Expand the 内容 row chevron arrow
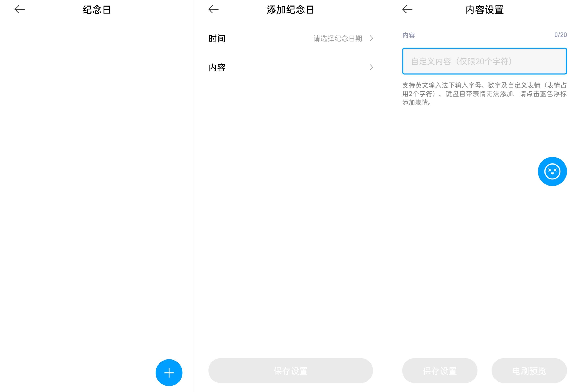Viewport: 581px width, 392px height. [x=371, y=67]
